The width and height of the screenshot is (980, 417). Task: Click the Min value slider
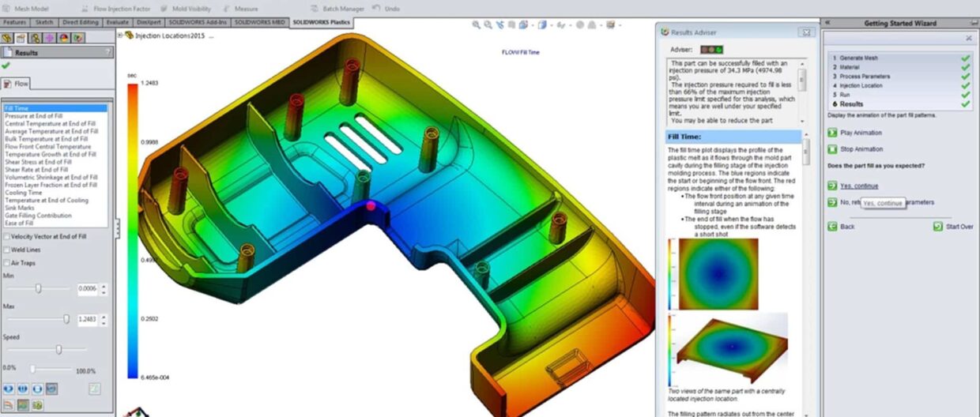(38, 289)
